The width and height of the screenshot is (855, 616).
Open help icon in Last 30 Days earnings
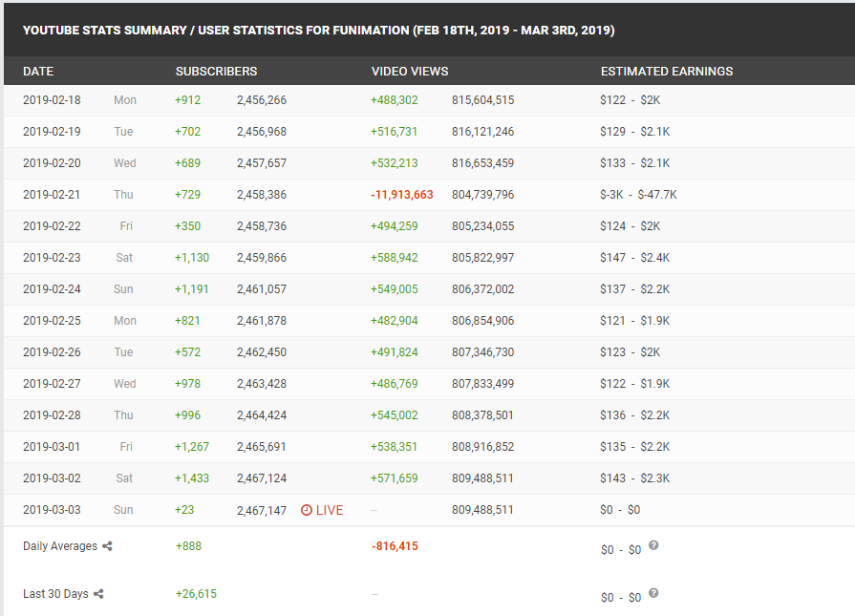(653, 593)
